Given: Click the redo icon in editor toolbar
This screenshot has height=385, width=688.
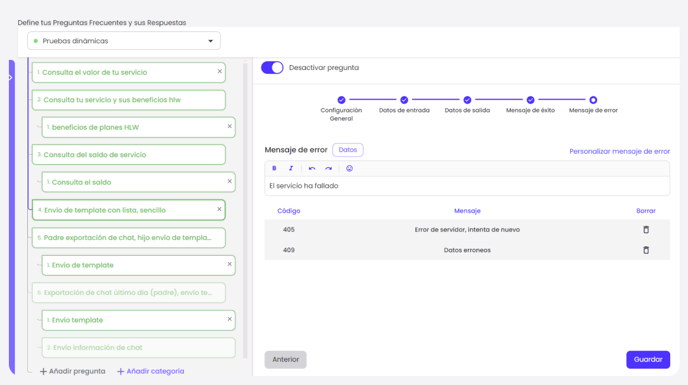Looking at the screenshot, I should [x=329, y=168].
